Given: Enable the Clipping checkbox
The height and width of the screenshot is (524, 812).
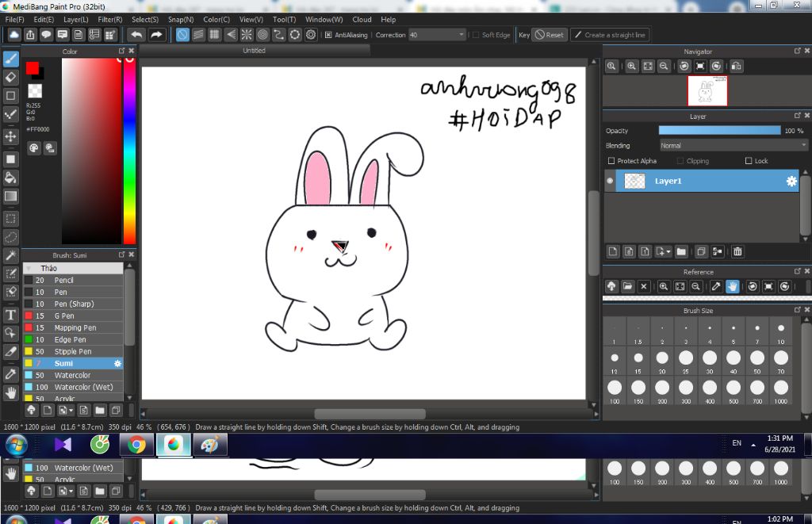Looking at the screenshot, I should tap(680, 161).
